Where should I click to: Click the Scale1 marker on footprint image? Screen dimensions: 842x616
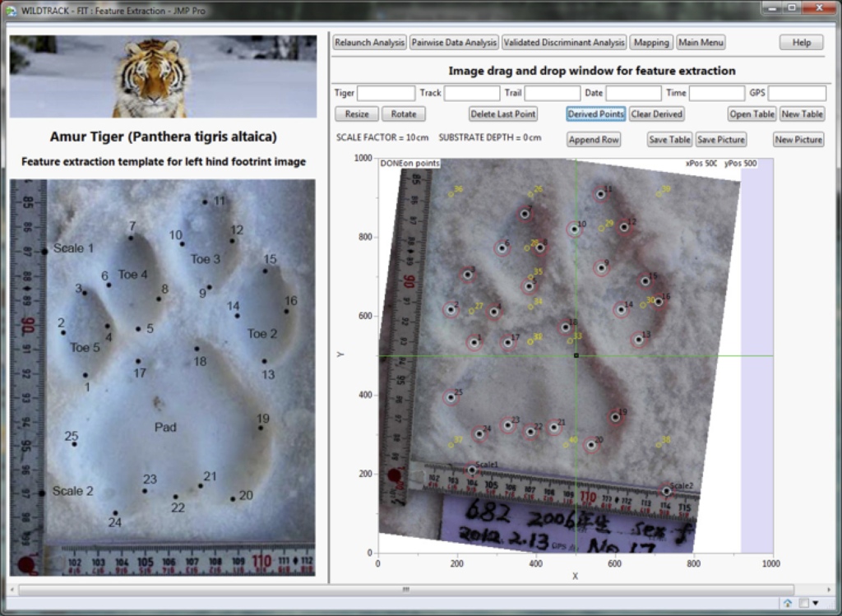[472, 470]
